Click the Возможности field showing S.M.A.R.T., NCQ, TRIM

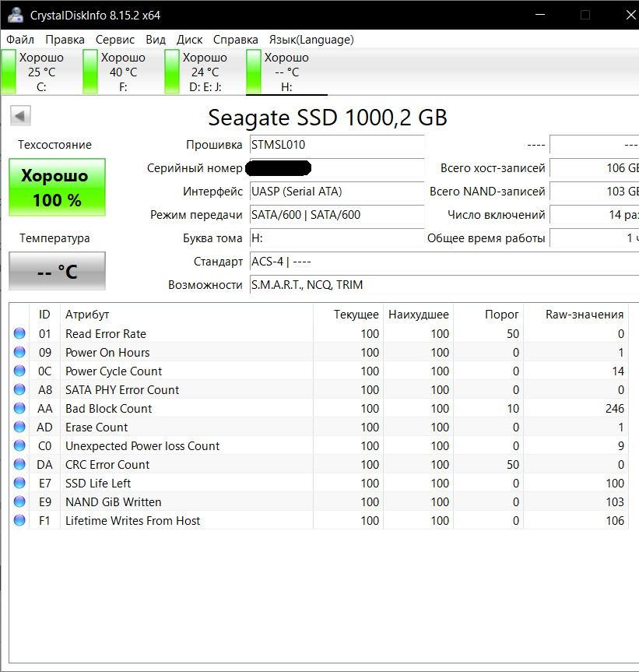[444, 285]
